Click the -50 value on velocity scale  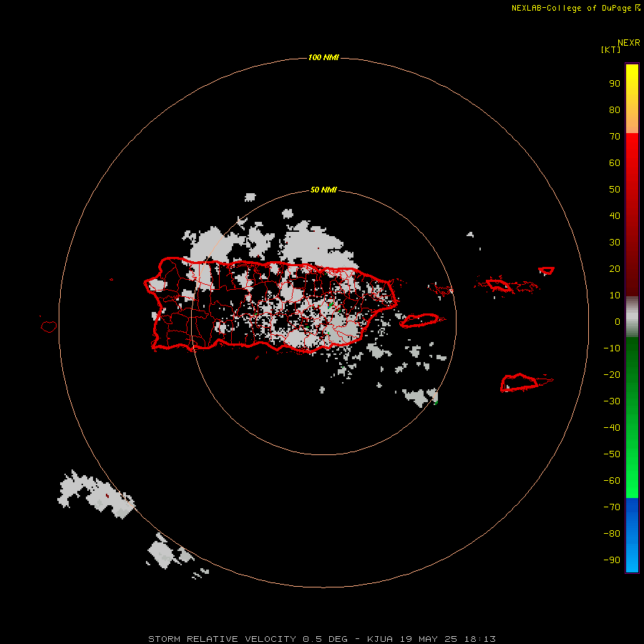(612, 454)
